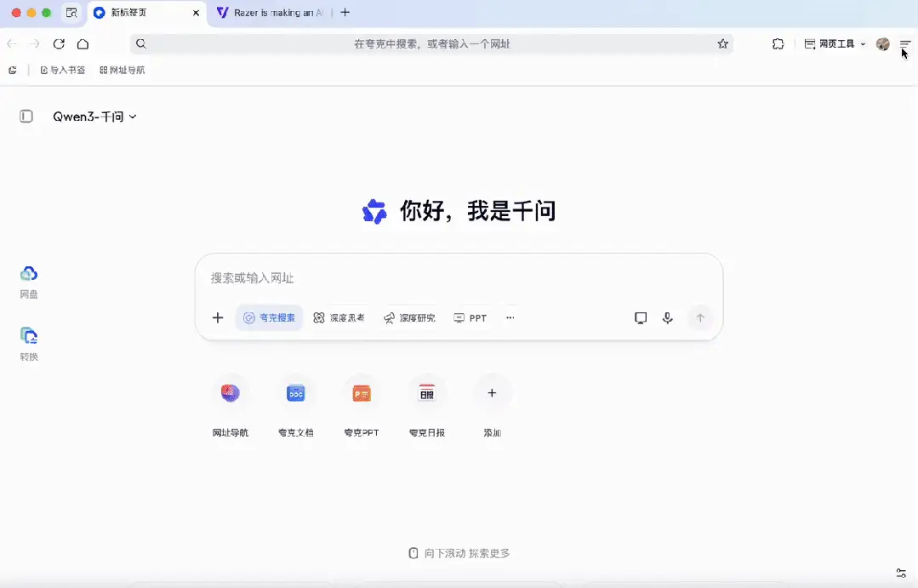Open the screen capture monitor icon

pyautogui.click(x=640, y=317)
